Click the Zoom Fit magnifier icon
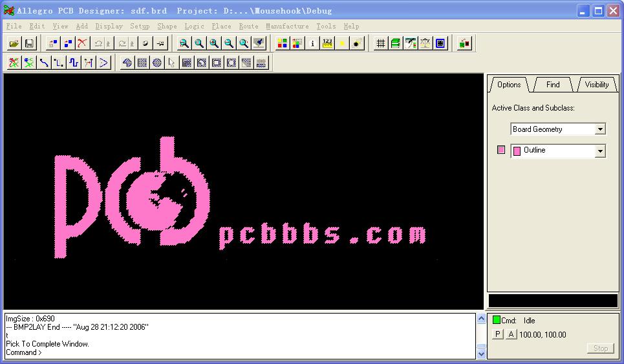624x364 pixels. 199,43
